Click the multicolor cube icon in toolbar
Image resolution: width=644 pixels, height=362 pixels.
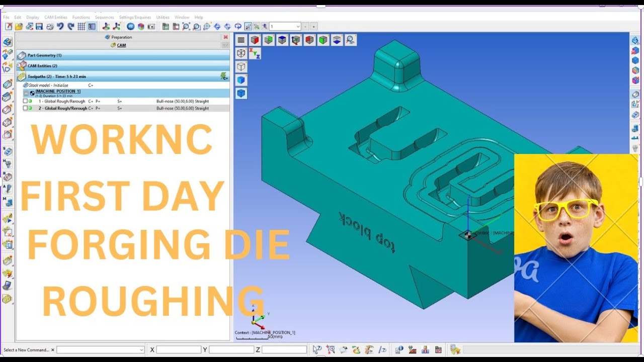coord(141,27)
